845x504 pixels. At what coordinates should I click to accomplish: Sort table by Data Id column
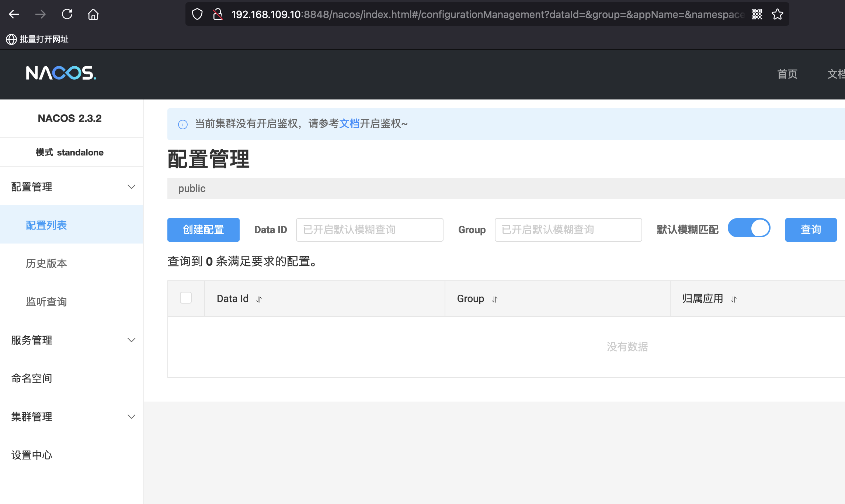[259, 299]
